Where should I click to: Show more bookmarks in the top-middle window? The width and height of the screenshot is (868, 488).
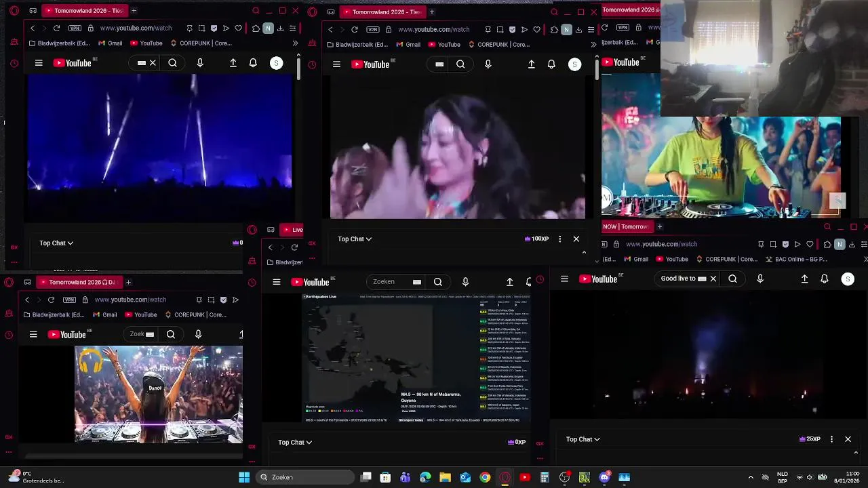[593, 45]
